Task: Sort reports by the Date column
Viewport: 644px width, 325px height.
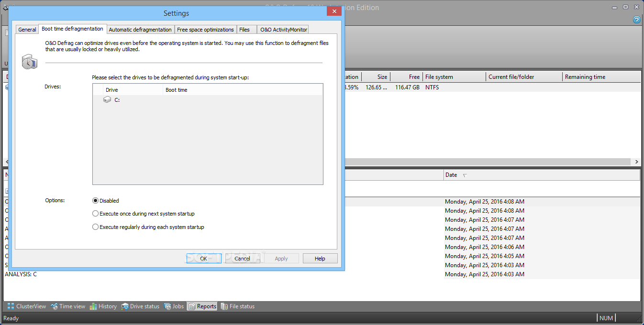Action: 542,175
